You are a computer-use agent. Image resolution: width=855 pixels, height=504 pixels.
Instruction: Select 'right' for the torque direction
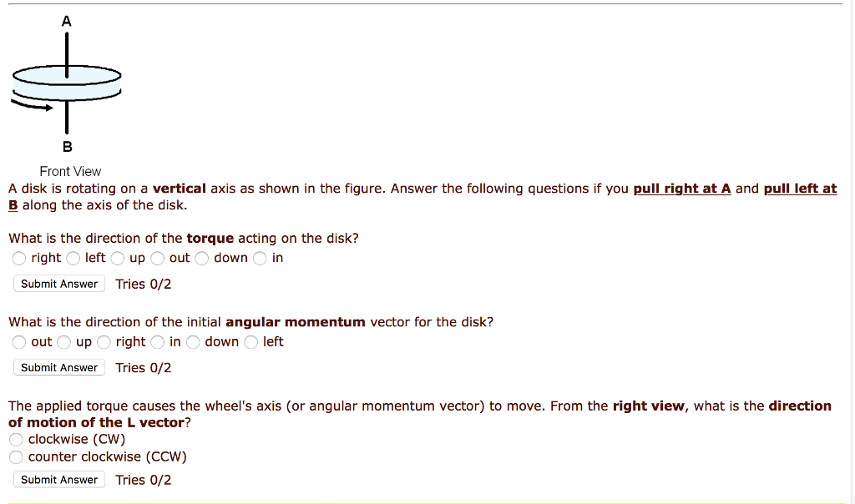[20, 259]
